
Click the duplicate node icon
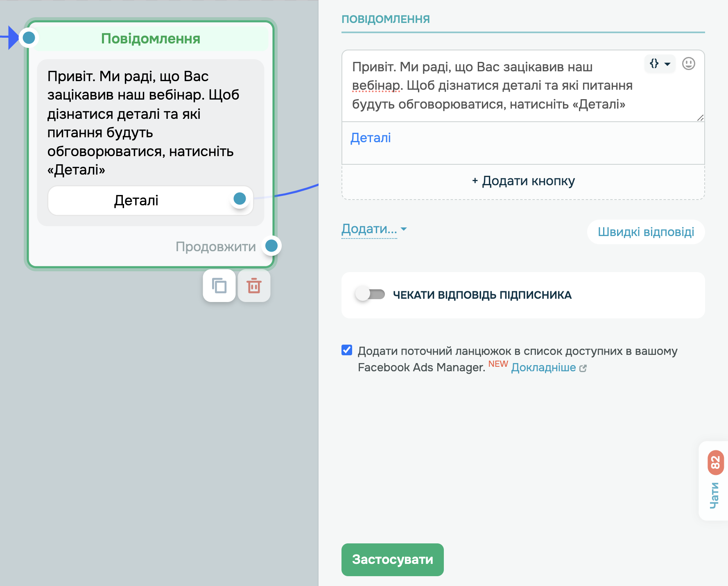click(219, 286)
